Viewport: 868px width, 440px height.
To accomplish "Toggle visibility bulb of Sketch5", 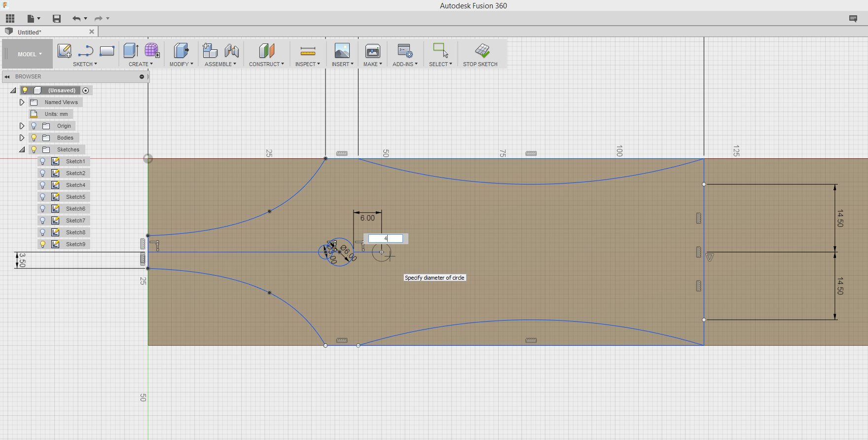I will [43, 197].
